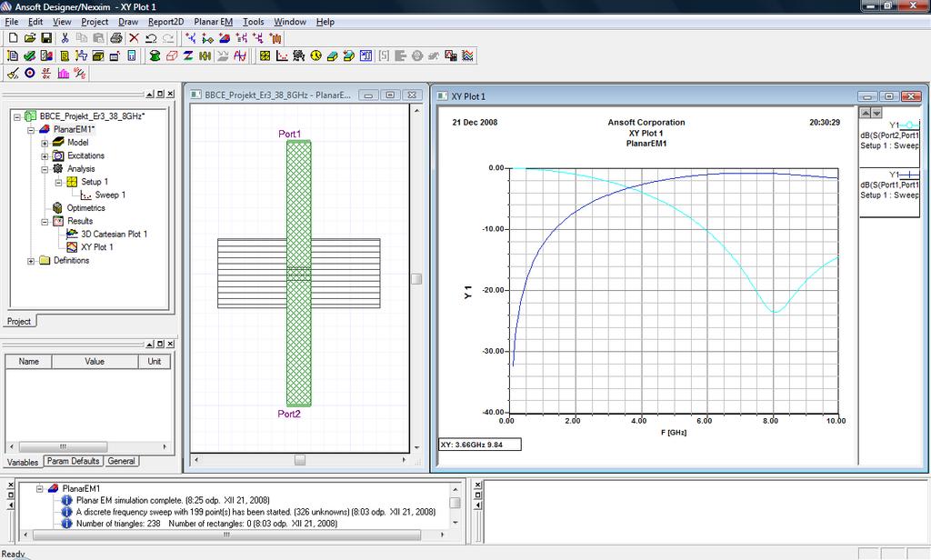Select XY Plot 1 in project tree
This screenshot has height=560, width=931.
(x=96, y=247)
